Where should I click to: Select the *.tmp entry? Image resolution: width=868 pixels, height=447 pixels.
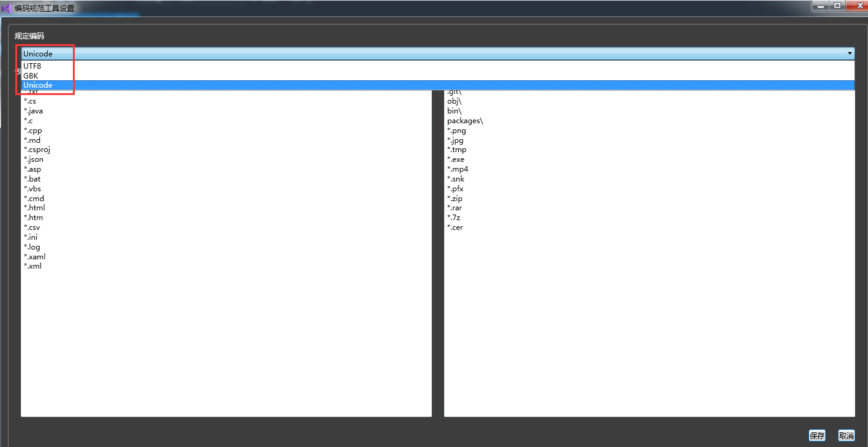pyautogui.click(x=456, y=150)
